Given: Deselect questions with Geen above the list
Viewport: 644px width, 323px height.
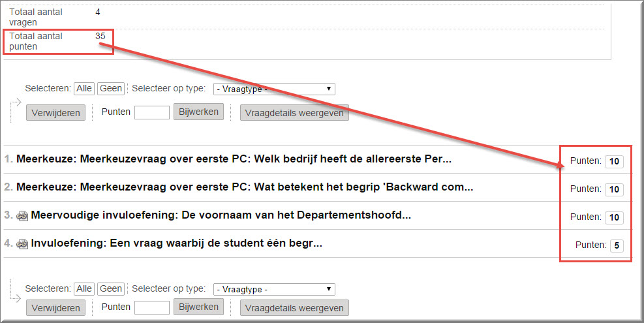Looking at the screenshot, I should 110,89.
